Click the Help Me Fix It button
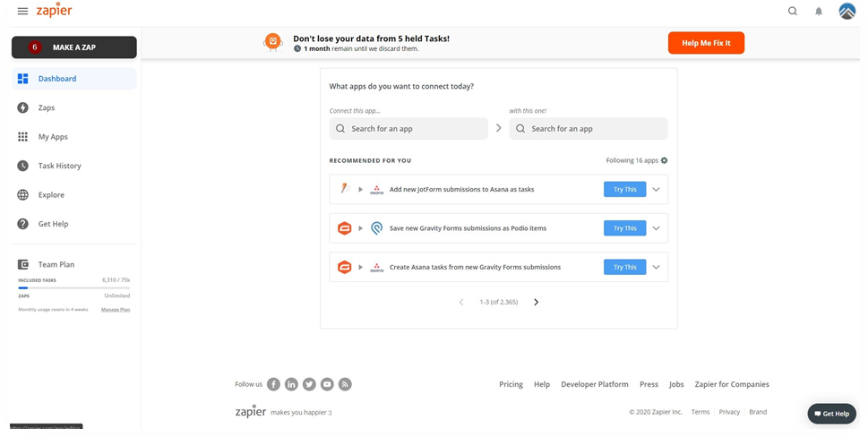 [706, 43]
